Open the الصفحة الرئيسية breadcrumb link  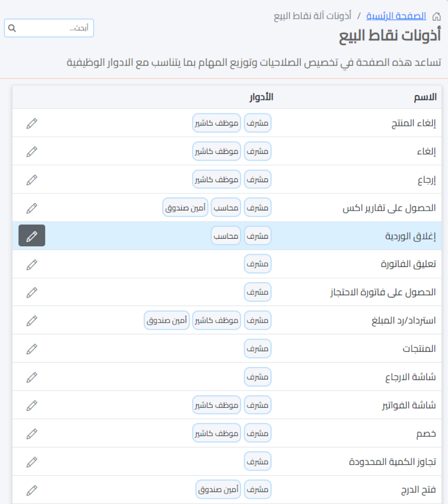[396, 16]
